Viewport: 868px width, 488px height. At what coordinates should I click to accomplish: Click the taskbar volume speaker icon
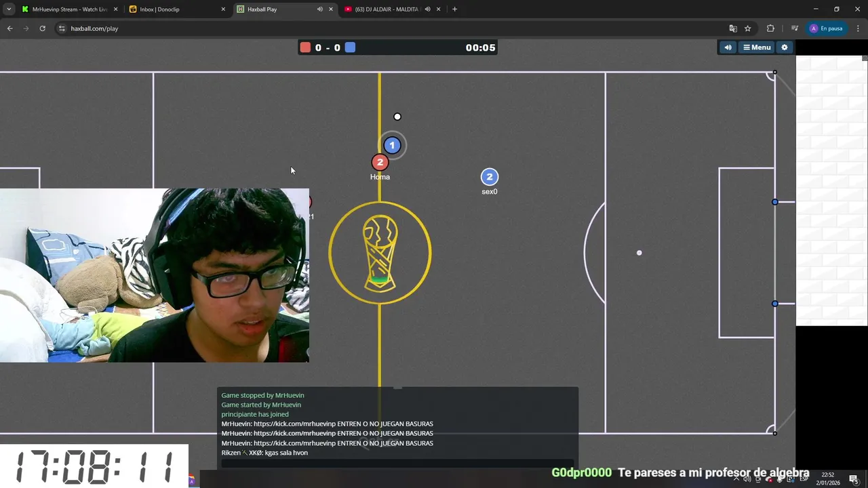[747, 479]
